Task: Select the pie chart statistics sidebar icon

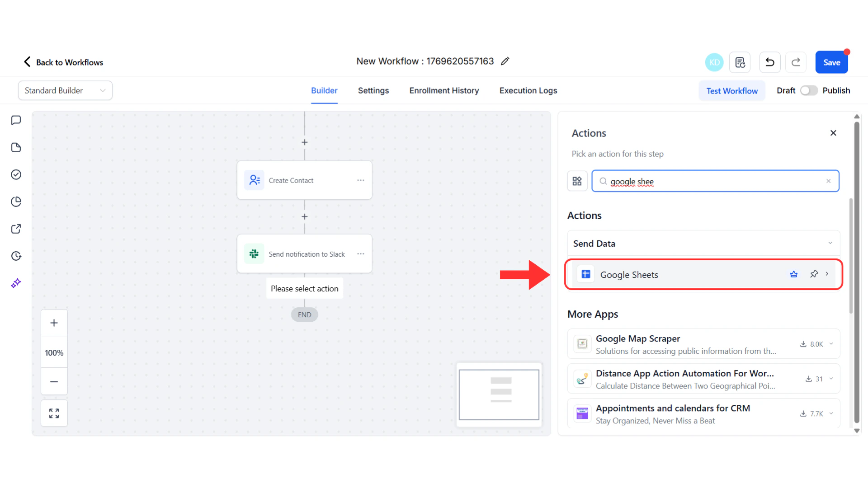Action: point(16,202)
